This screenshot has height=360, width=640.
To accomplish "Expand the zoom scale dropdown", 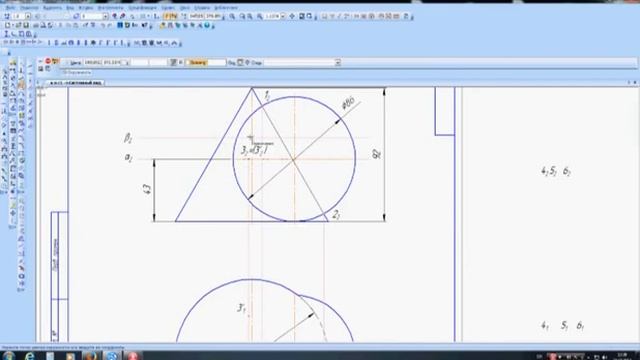I will pos(283,16).
